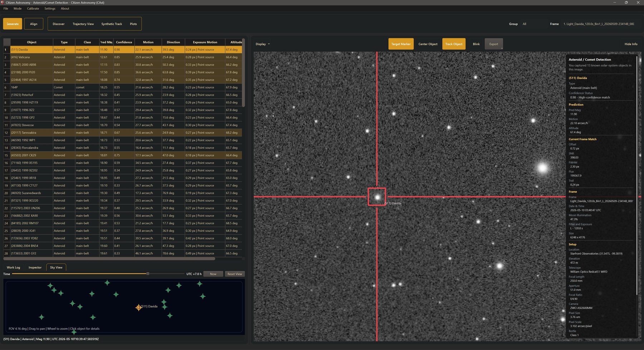This screenshot has height=350, width=644.
Task: Select the (20117) Tannoakira row
Action: pos(123,133)
